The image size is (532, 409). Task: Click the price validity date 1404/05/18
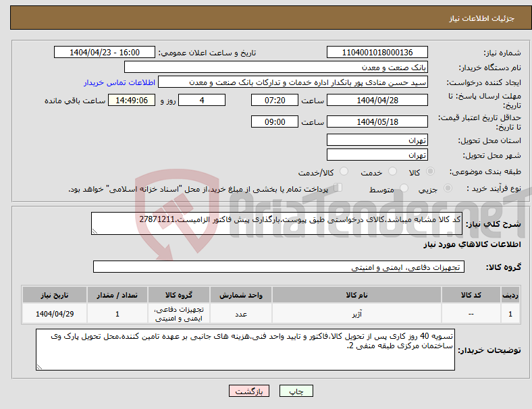377,121
